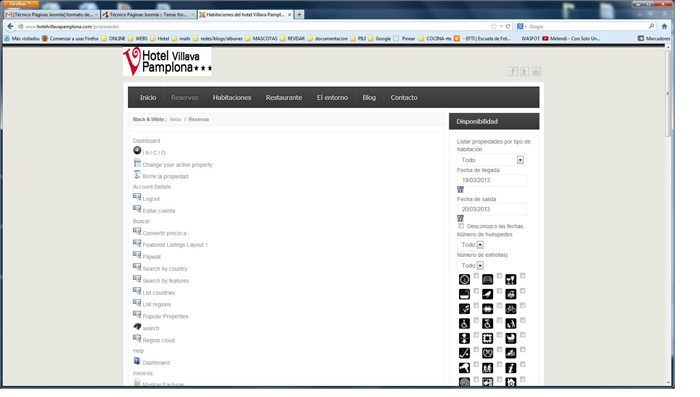Click the globe icon beside INICIO

tap(137, 150)
